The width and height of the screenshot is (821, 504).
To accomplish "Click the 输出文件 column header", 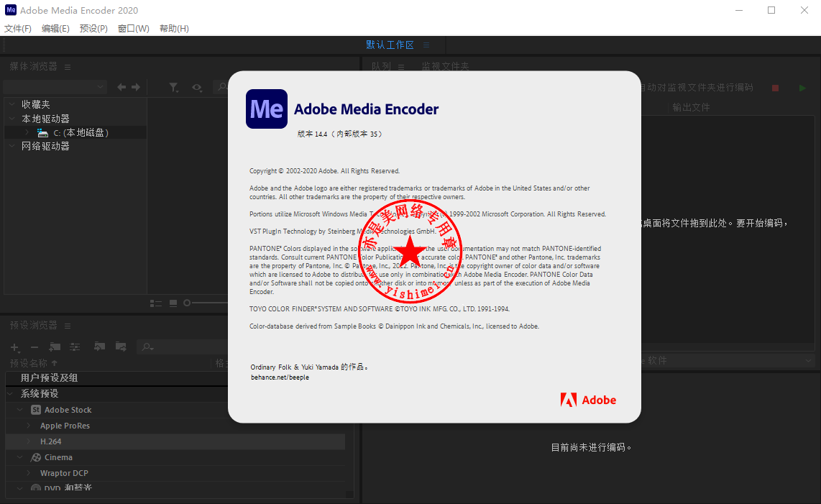I will (x=691, y=107).
